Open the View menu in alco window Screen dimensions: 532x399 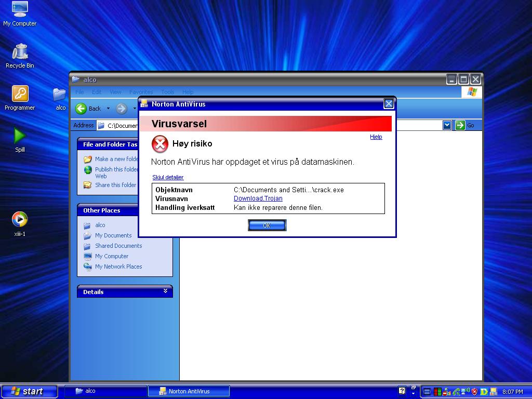click(116, 92)
